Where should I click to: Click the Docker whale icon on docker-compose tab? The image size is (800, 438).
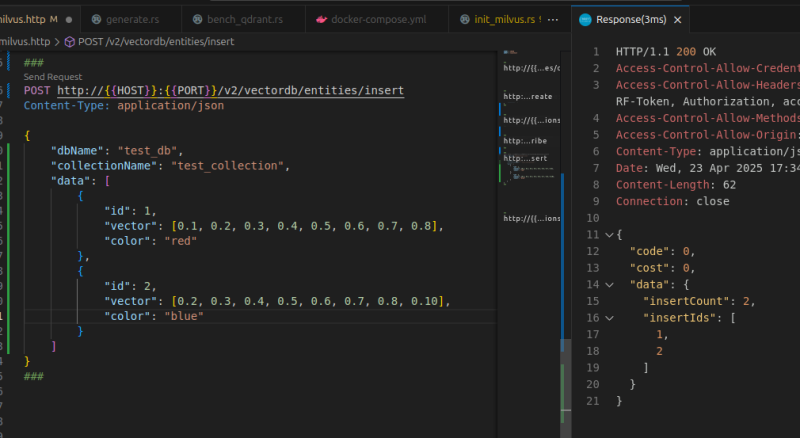point(321,19)
